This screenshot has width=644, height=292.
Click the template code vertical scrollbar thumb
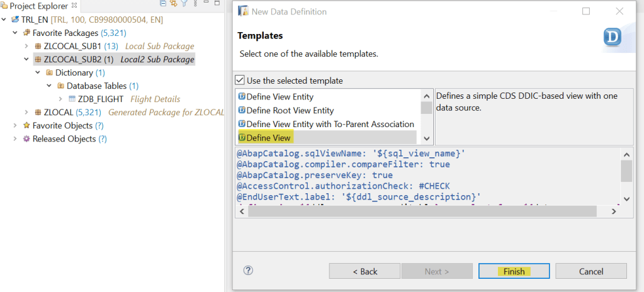(x=626, y=171)
